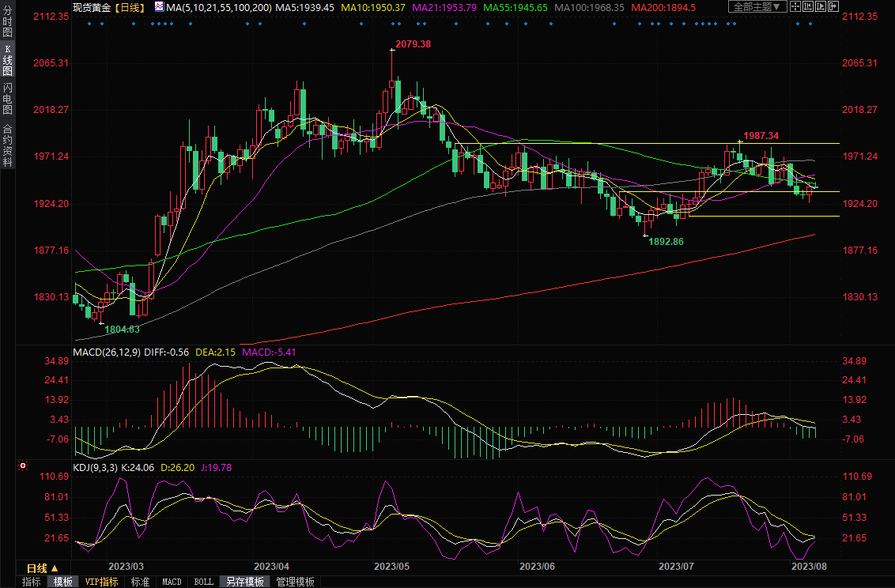Click the leftmost blue event dot
This screenshot has width=895, height=588.
(89, 23)
